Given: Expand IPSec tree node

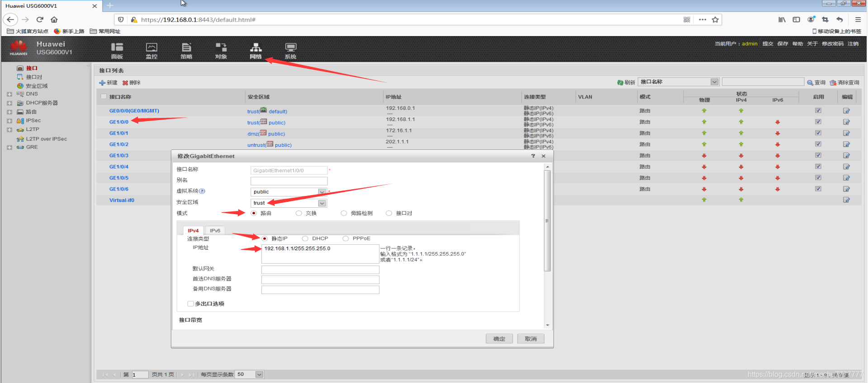Looking at the screenshot, I should pos(9,121).
